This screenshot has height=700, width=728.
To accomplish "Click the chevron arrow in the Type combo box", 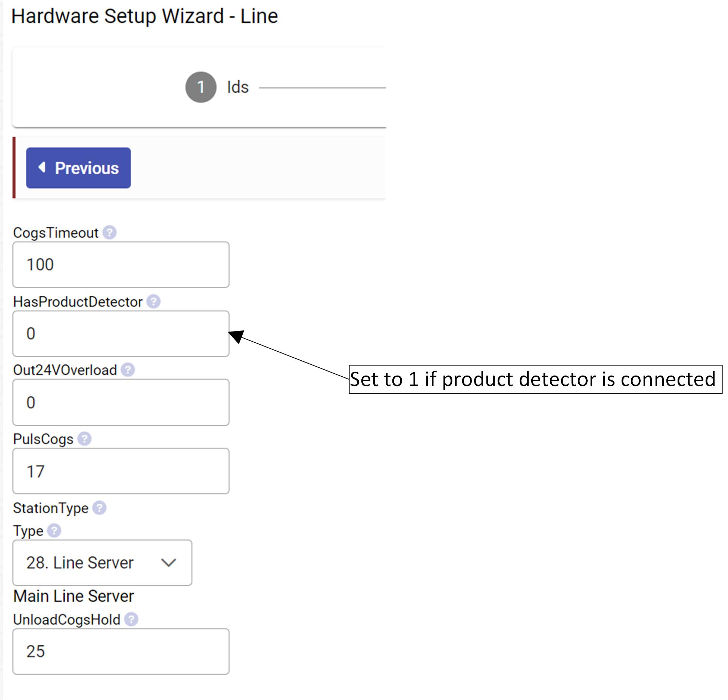I will [168, 563].
